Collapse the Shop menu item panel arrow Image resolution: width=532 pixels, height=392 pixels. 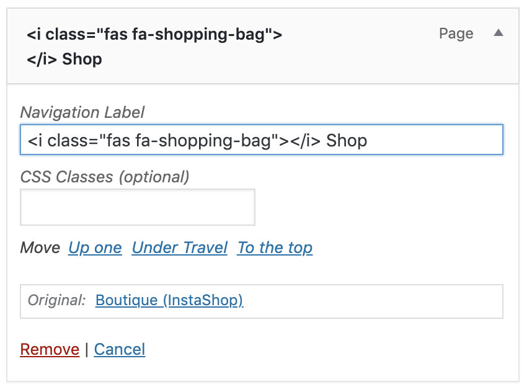(x=498, y=33)
